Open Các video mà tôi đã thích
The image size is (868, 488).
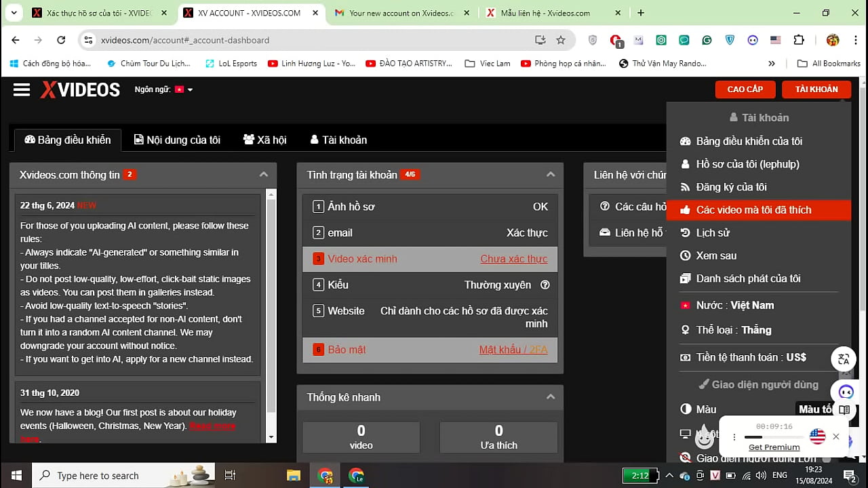pos(758,210)
